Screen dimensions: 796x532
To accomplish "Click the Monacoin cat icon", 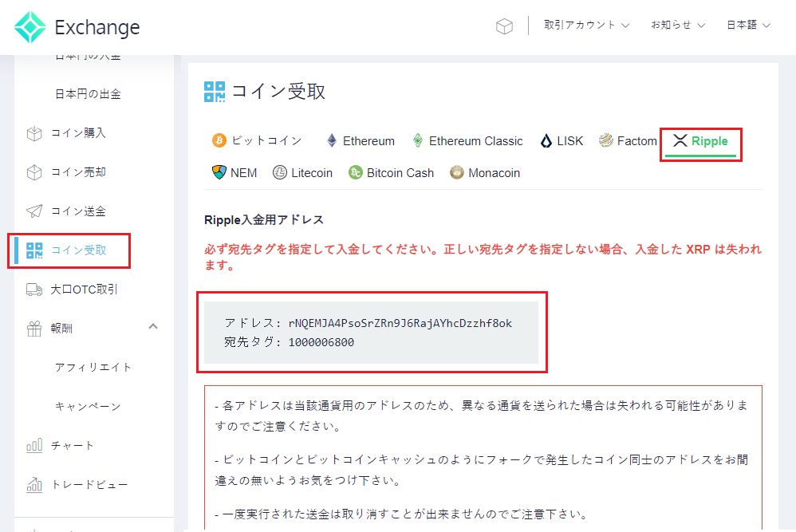I will click(x=457, y=172).
